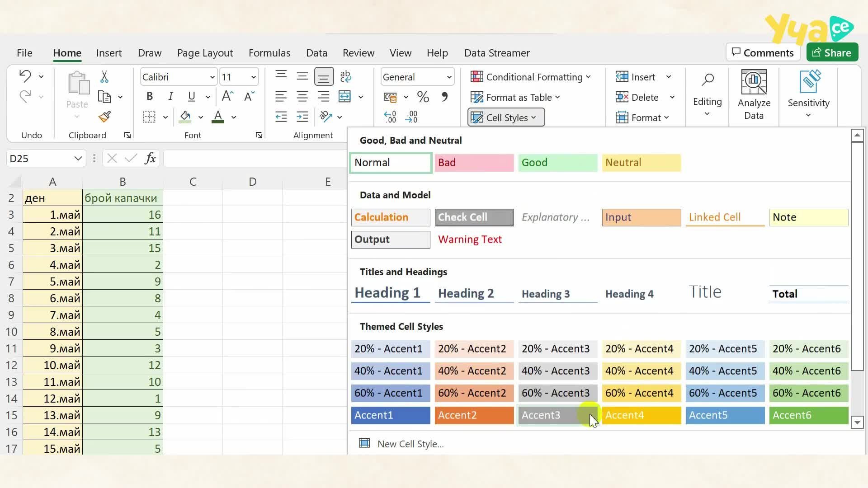Toggle Underline formatting
The image size is (868, 488).
[x=192, y=96]
